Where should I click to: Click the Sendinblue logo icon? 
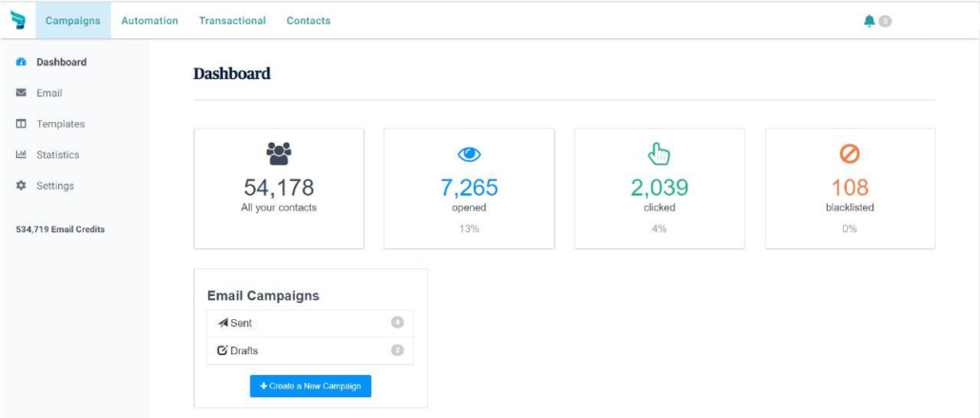18,20
